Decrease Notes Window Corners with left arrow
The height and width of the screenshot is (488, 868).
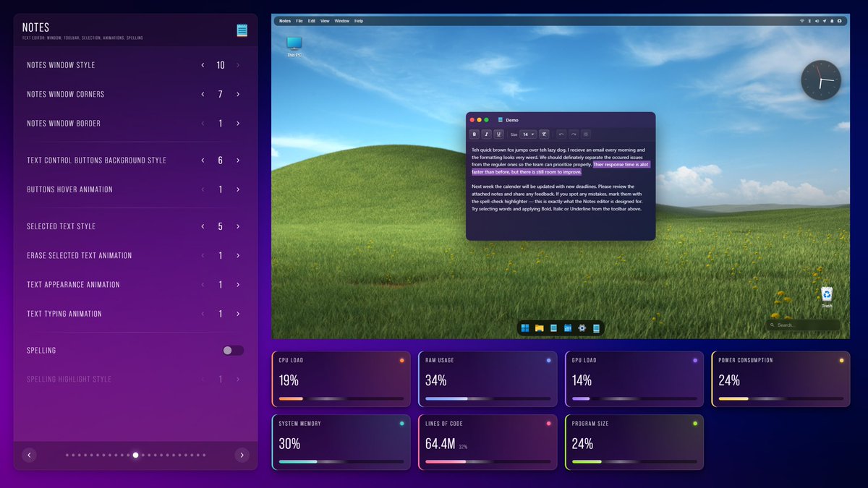pos(203,94)
